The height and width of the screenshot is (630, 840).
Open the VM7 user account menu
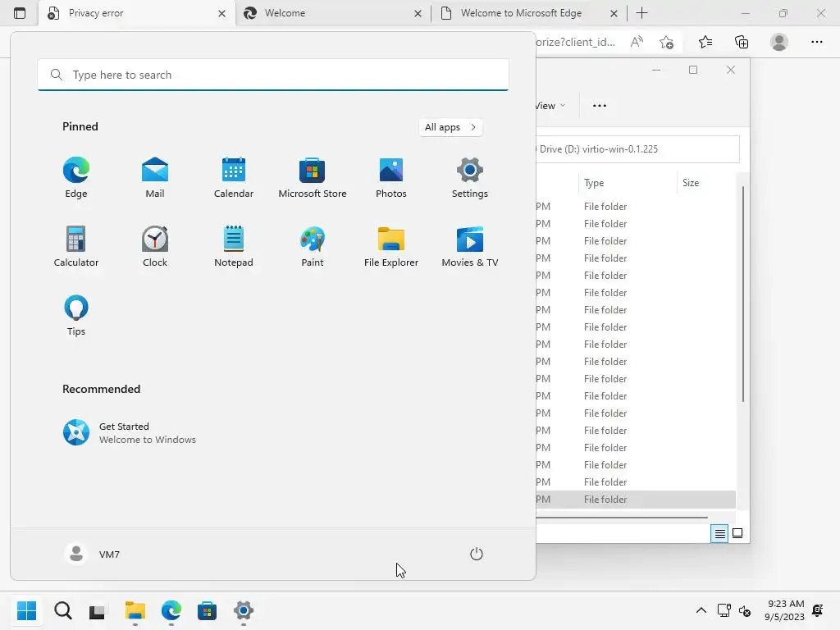(92, 554)
